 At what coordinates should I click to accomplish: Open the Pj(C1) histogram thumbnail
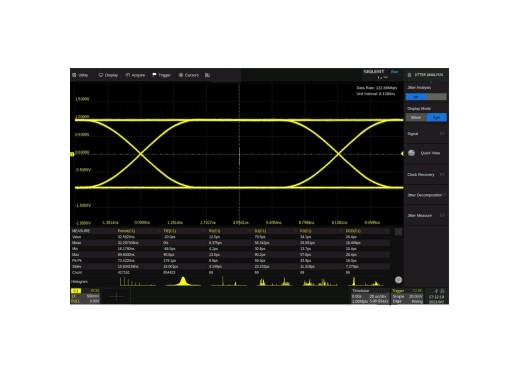[x=320, y=281]
